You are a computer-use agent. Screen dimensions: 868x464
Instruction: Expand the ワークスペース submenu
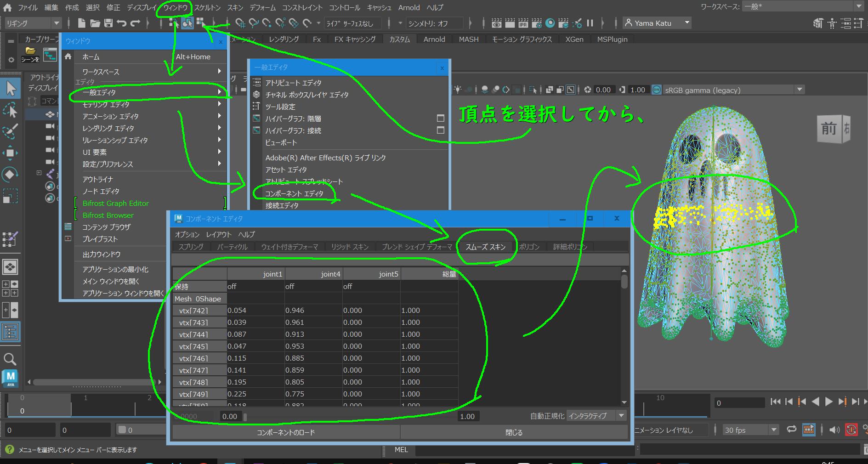[x=151, y=72]
